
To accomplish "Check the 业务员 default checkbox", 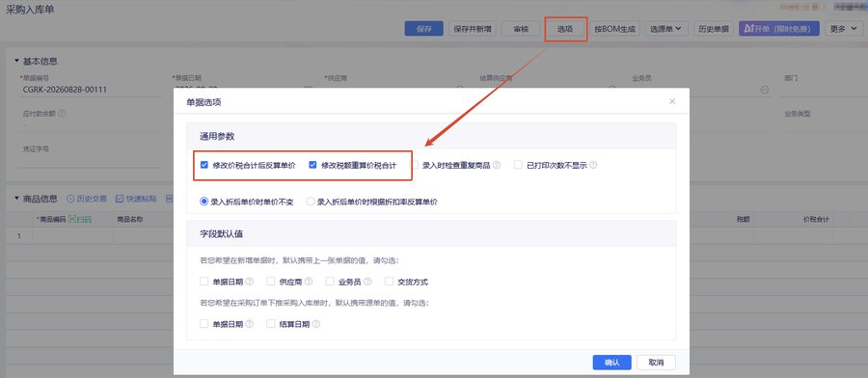I will (330, 282).
